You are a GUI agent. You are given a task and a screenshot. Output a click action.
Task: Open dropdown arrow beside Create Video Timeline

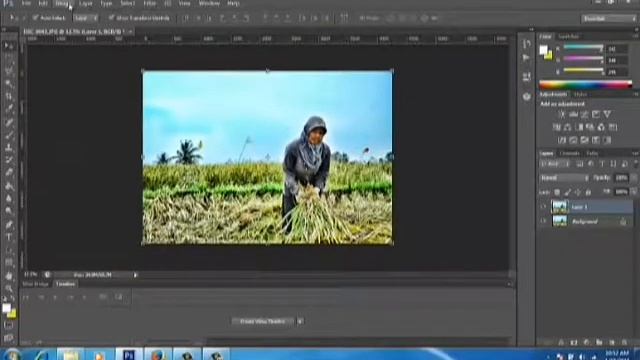click(300, 321)
